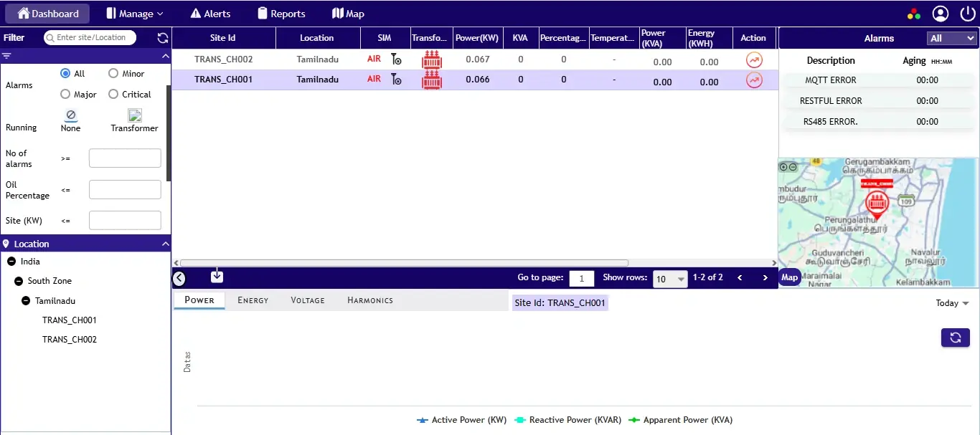This screenshot has height=435, width=980.
Task: Click the refresh icon next to site search
Action: [x=162, y=37]
